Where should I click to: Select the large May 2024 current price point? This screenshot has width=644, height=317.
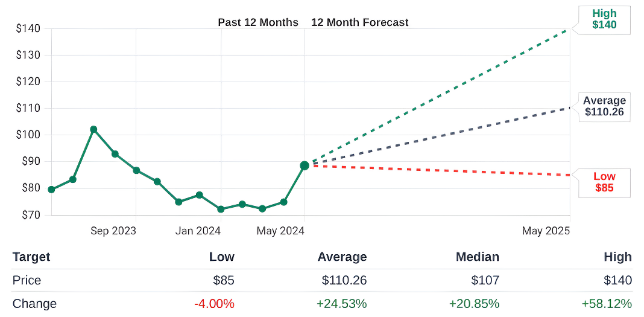[305, 165]
